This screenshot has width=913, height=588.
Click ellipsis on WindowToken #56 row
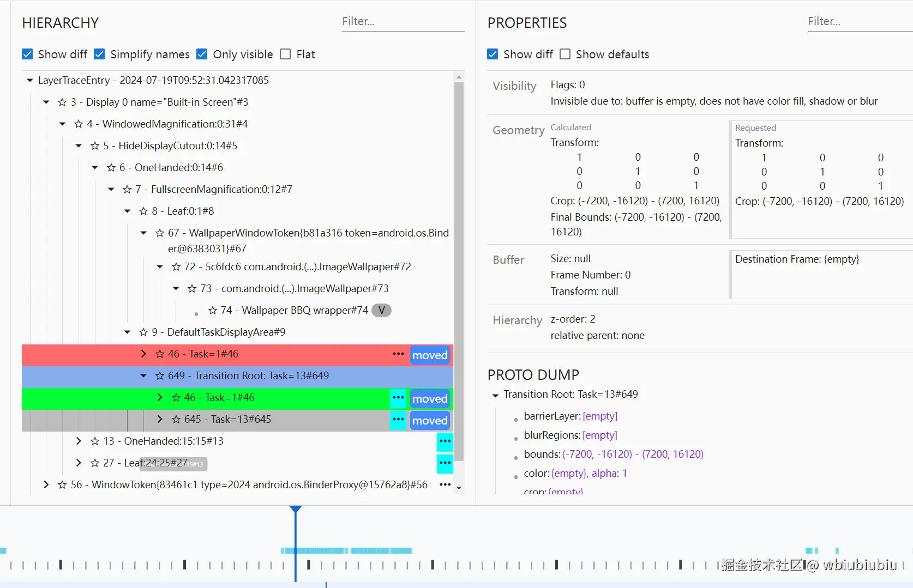click(445, 485)
